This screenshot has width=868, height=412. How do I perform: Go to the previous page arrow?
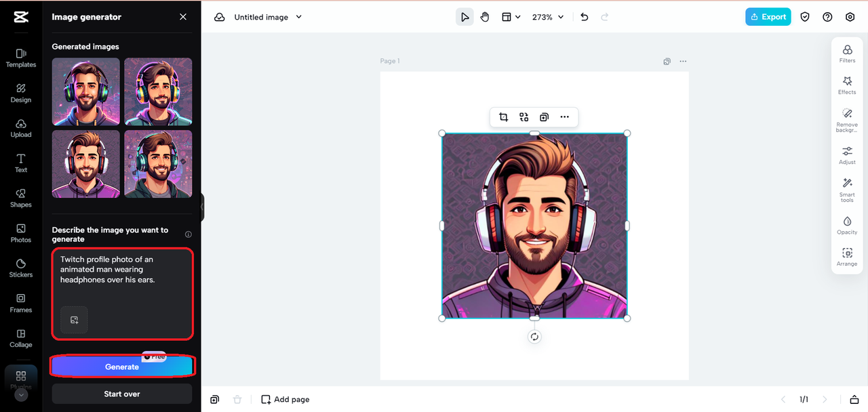(783, 399)
